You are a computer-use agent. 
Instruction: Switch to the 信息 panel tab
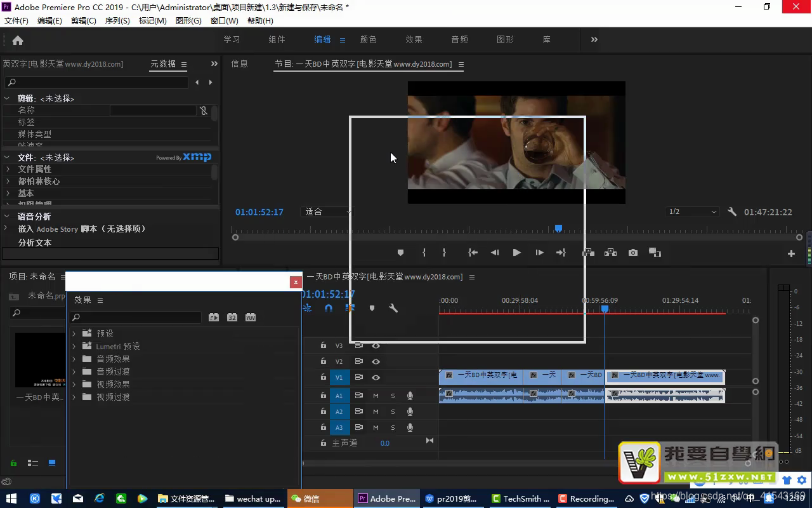tap(240, 63)
